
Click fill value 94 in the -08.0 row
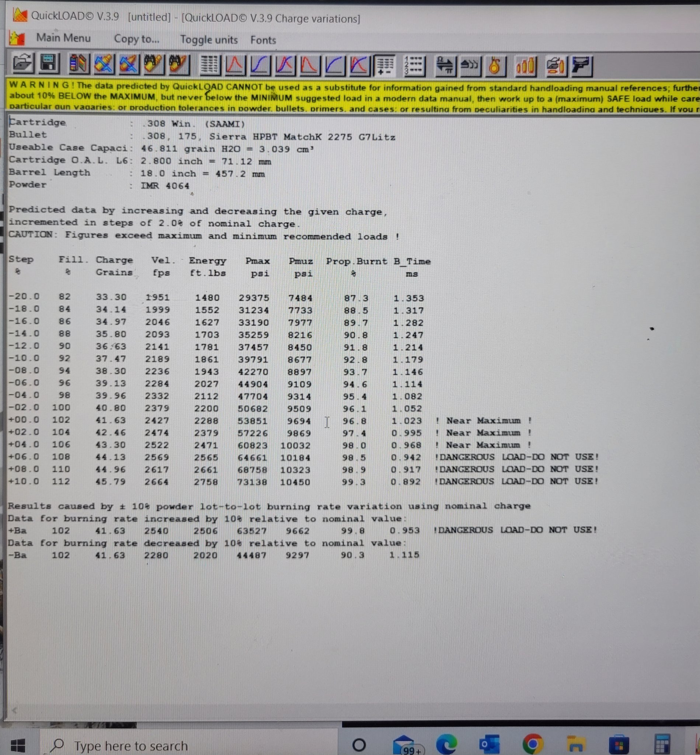tap(65, 370)
